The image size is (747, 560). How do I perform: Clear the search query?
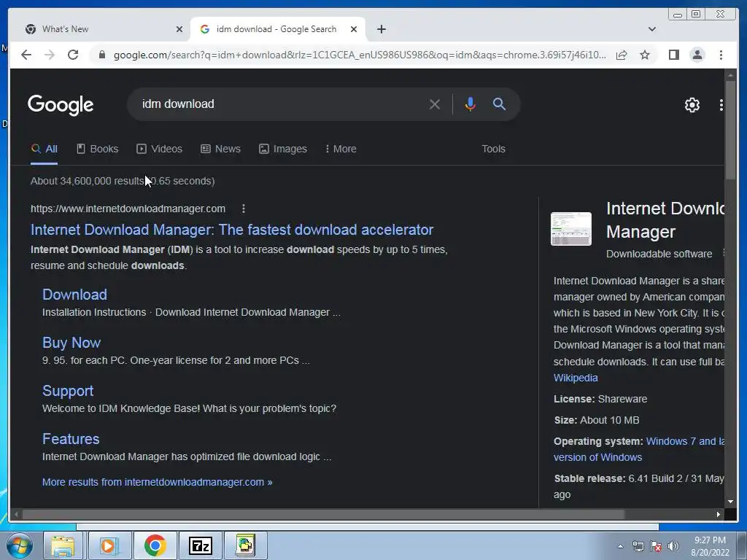(x=435, y=104)
